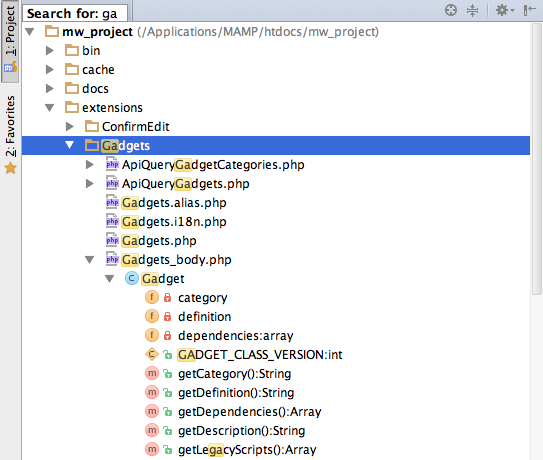Collapse the Gadgets_body.php node
This screenshot has height=460, width=543.
(x=90, y=260)
